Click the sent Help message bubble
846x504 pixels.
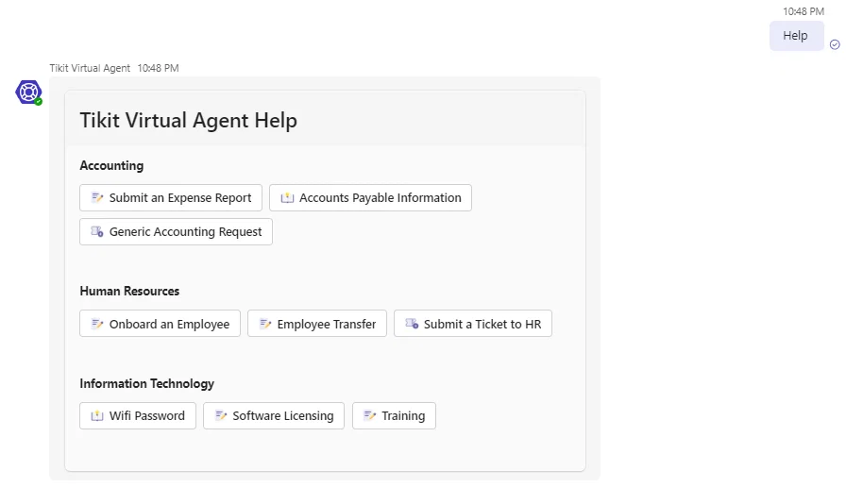796,36
